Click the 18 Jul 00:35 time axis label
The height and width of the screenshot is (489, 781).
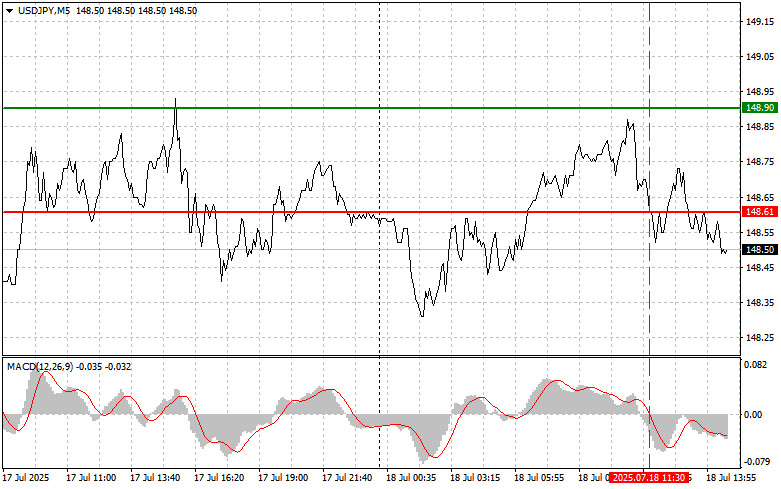tap(411, 478)
